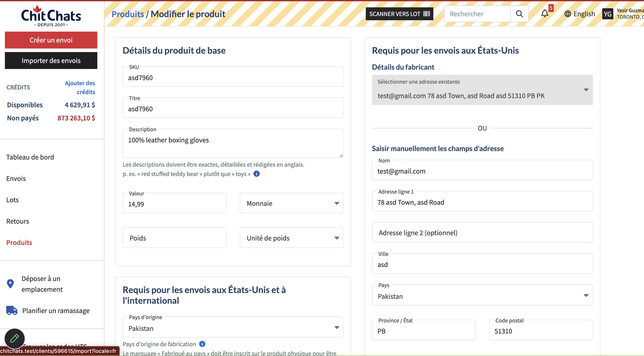Click the green pencil edit icon

14,338
